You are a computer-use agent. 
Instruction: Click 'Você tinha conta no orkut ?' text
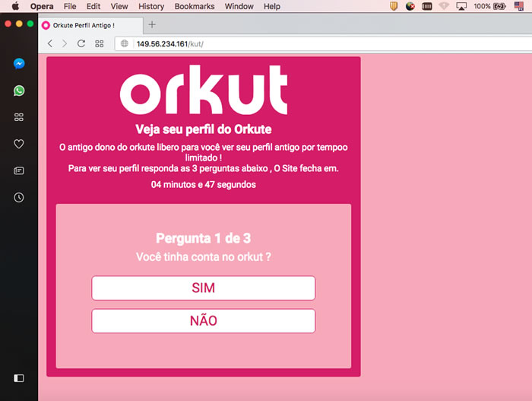click(x=203, y=257)
